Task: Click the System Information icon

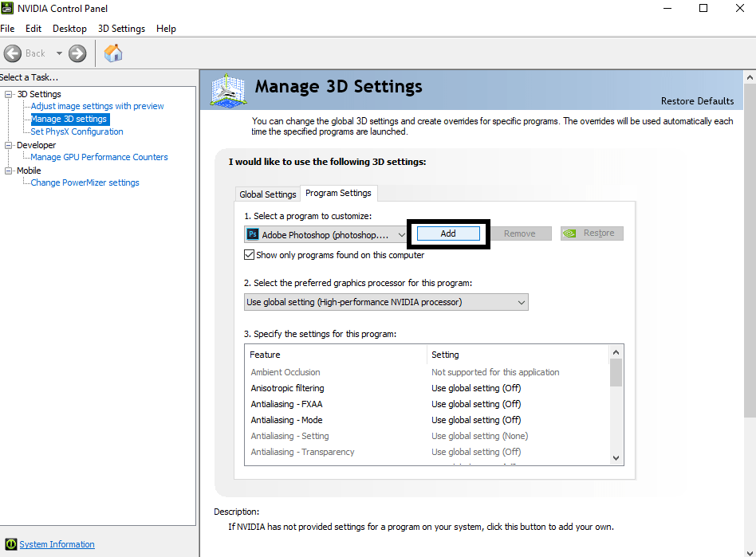Action: coord(10,544)
